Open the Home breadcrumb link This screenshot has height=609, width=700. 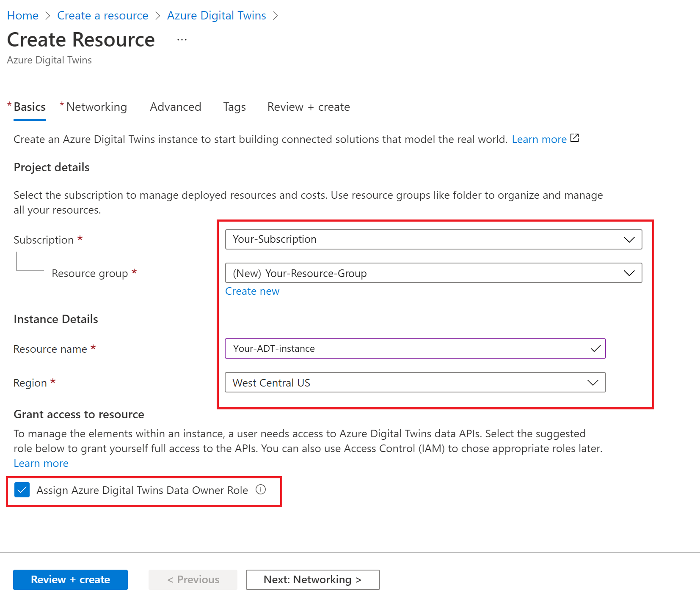pos(22,15)
